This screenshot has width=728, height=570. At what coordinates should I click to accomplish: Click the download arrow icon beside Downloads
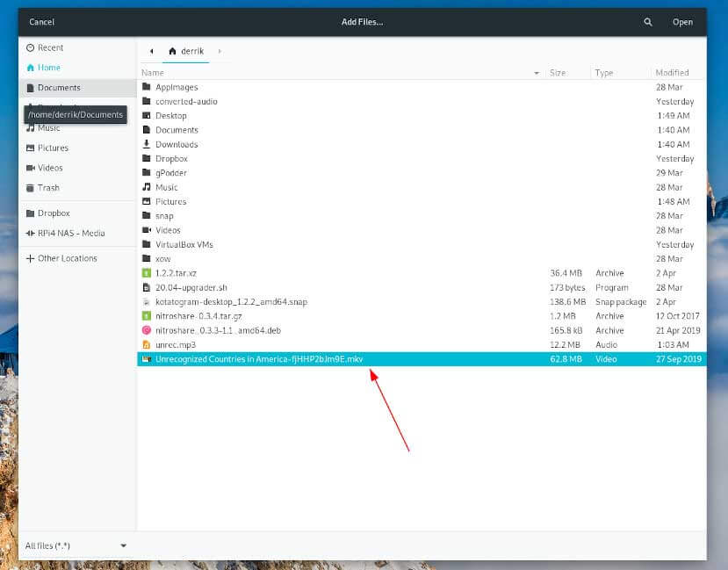coord(147,144)
